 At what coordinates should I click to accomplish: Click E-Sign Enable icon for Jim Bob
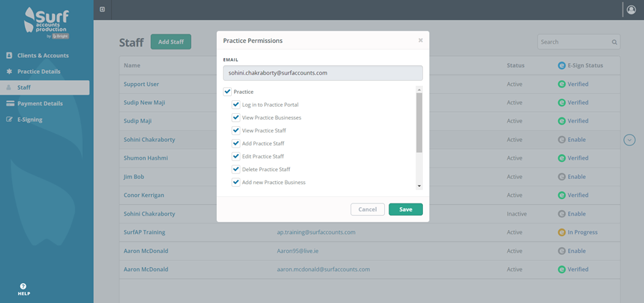pyautogui.click(x=562, y=177)
